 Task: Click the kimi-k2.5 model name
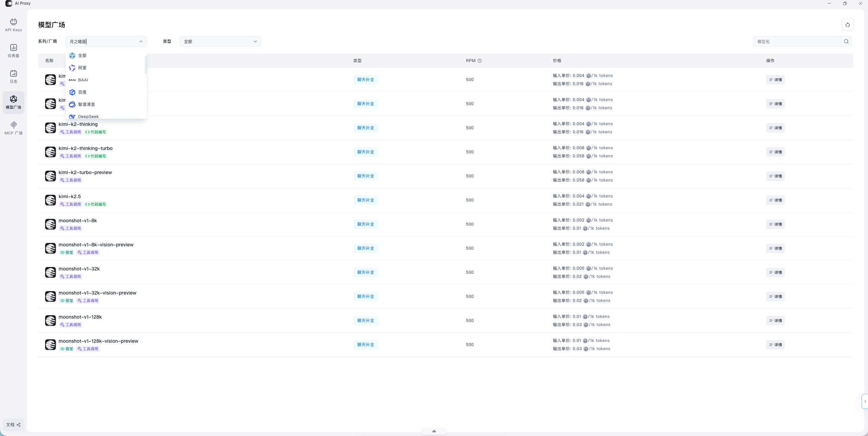pos(70,196)
